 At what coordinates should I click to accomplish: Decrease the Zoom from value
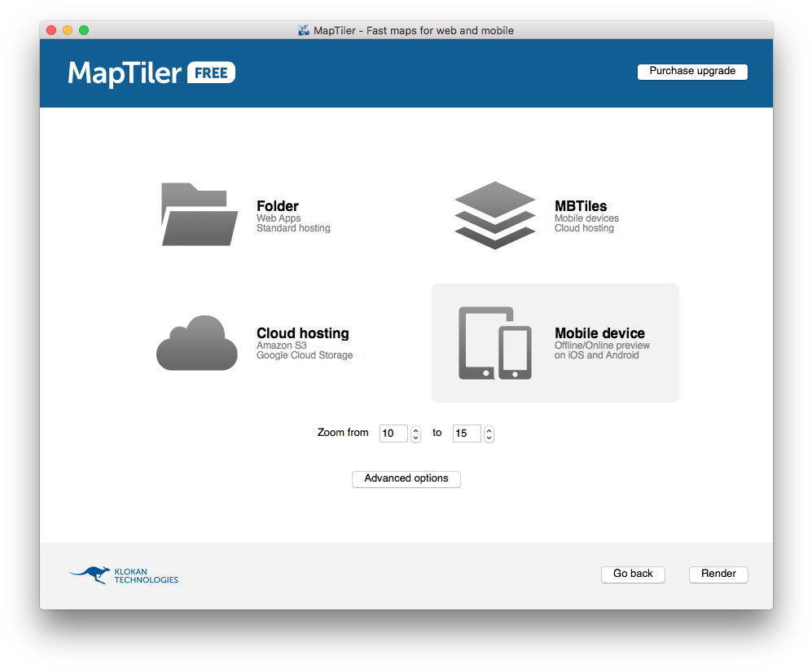pyautogui.click(x=415, y=438)
